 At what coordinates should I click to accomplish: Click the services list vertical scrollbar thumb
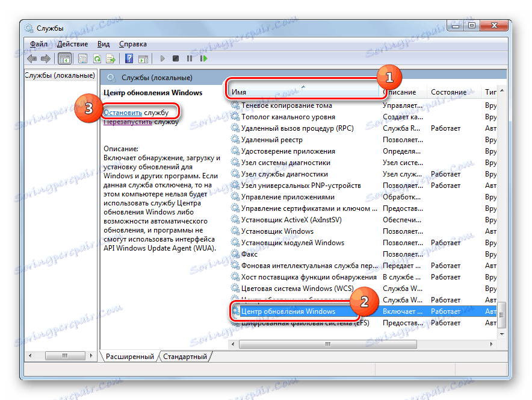[x=502, y=315]
